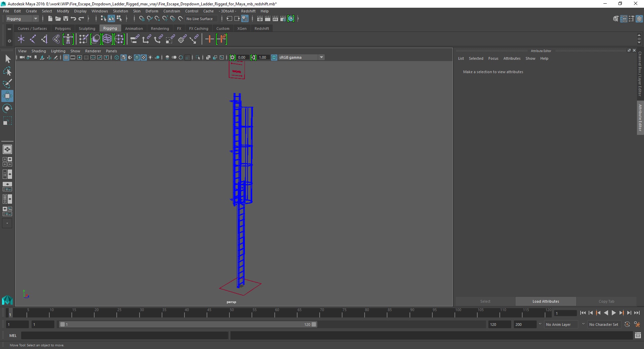Toggle wireframe on shaded display
The image size is (644, 349).
tap(137, 57)
